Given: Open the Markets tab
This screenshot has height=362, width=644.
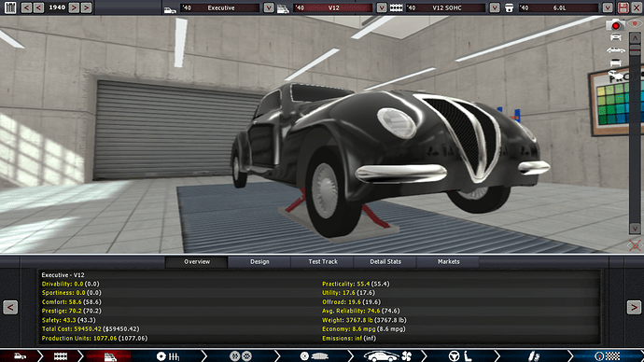Looking at the screenshot, I should [x=449, y=262].
